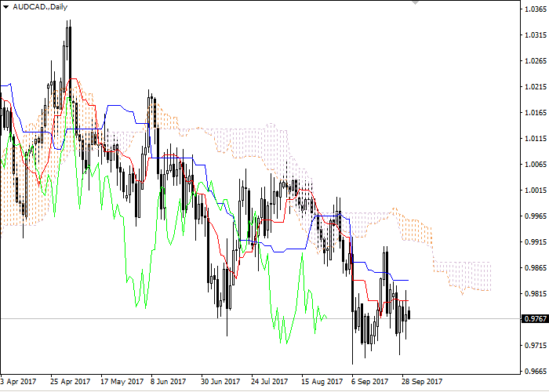Click the 8 Jun 2017 date label
This screenshot has height=392, width=549.
169,382
